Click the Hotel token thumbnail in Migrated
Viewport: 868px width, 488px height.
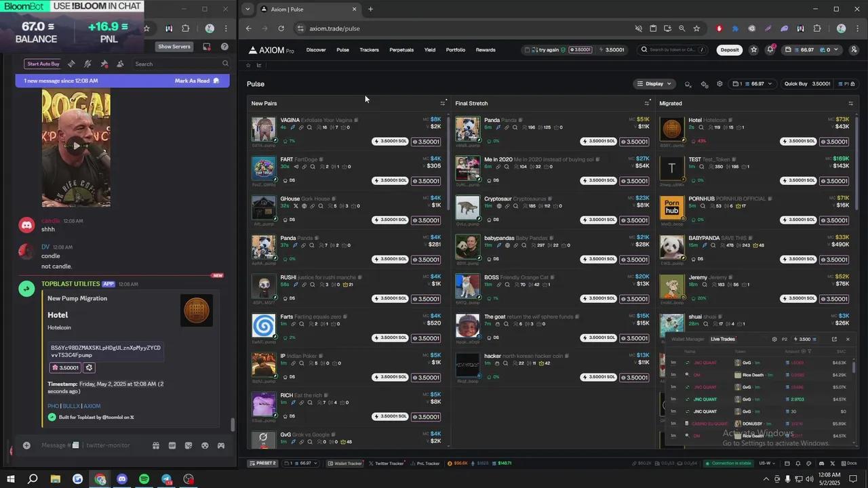pyautogui.click(x=672, y=129)
